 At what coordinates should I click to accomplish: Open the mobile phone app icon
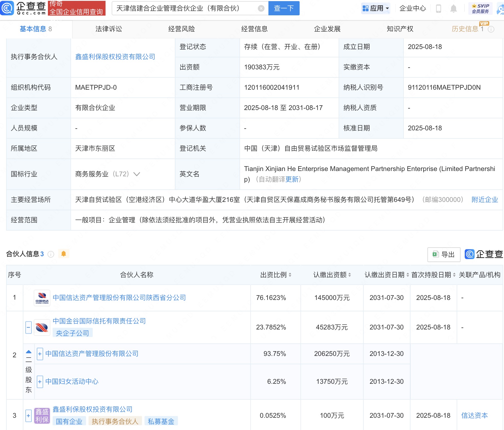point(439,9)
